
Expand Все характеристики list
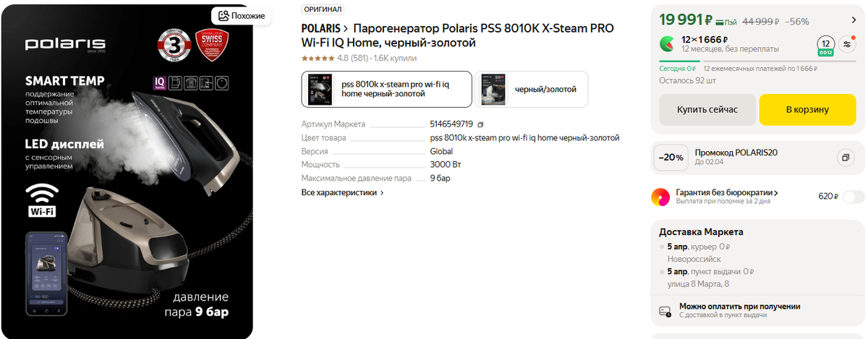click(343, 193)
